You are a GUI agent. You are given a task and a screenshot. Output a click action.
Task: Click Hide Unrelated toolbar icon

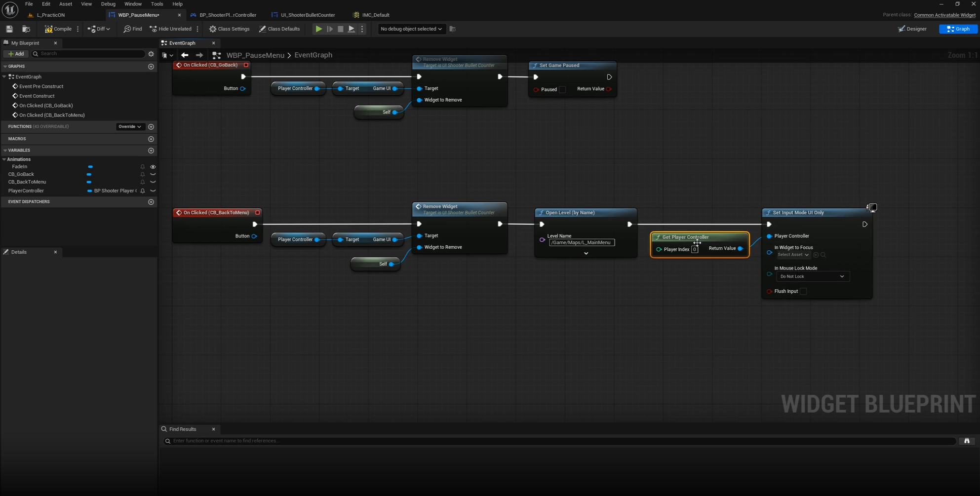coord(171,29)
